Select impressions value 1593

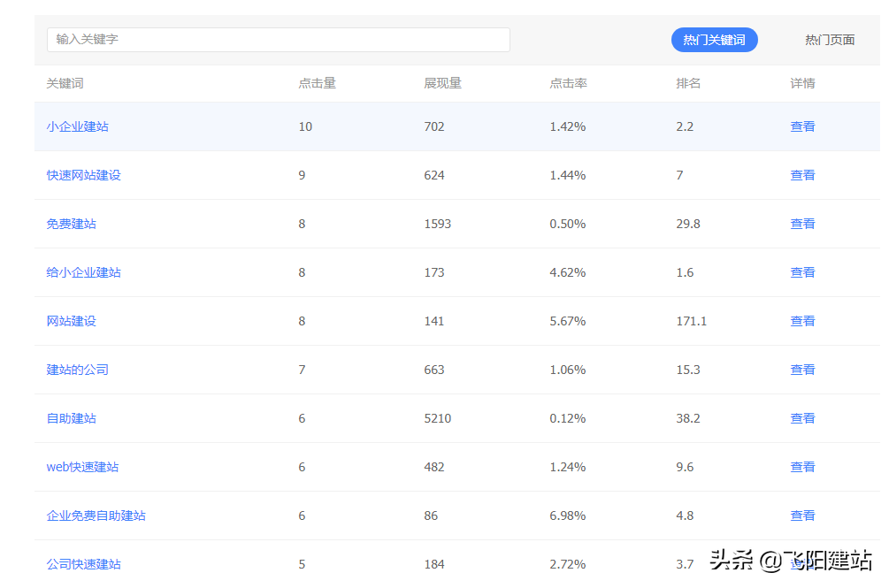438,224
